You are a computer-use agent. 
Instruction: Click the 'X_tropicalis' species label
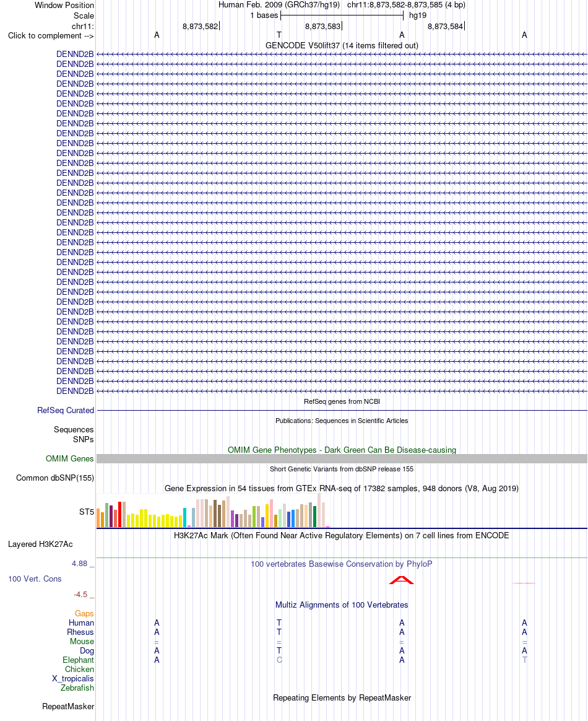pyautogui.click(x=72, y=679)
